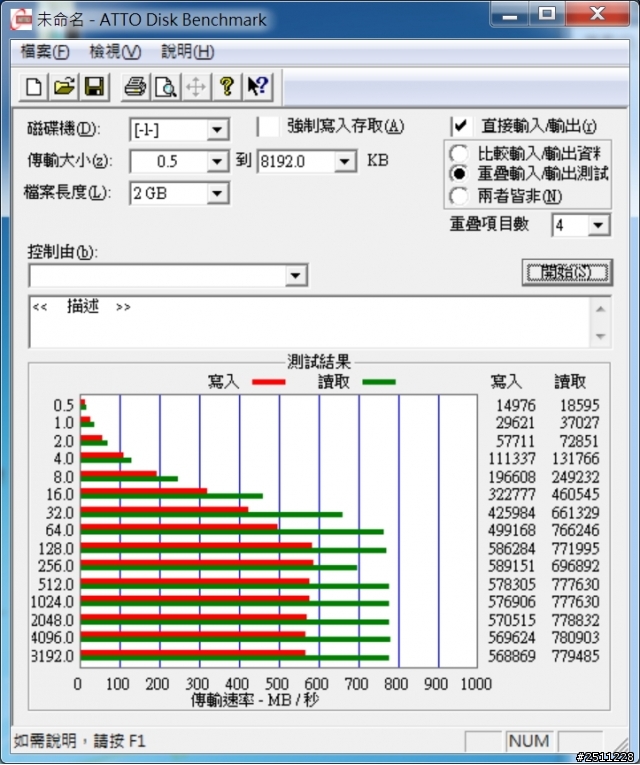Screen dimensions: 640x765
Task: Click read value 460545 for 16.0
Action: click(x=575, y=495)
